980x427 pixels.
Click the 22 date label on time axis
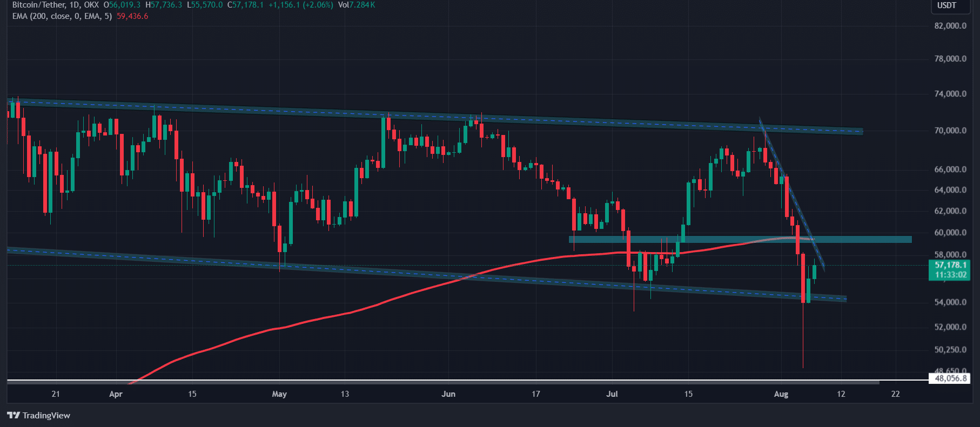[x=895, y=394]
